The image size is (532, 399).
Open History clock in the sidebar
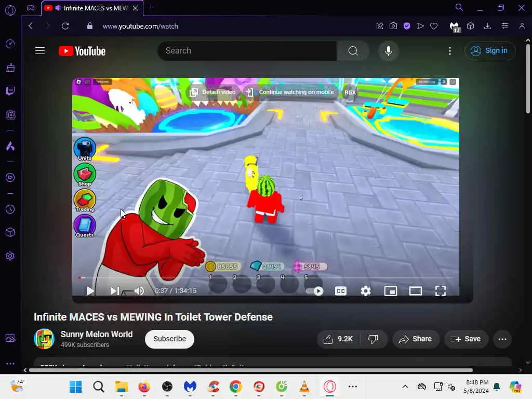(10, 209)
